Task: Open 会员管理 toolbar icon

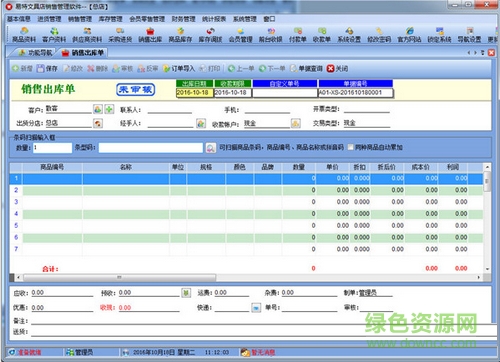Action: point(240,35)
